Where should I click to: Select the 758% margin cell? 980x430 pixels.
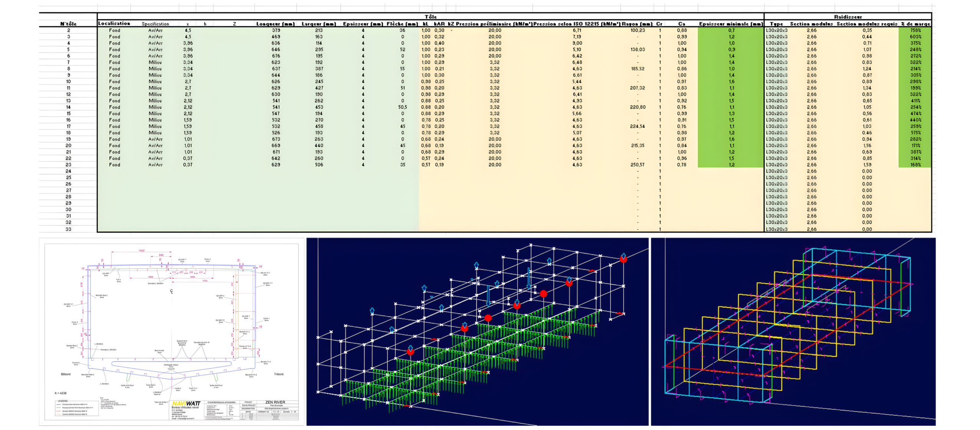coord(915,30)
